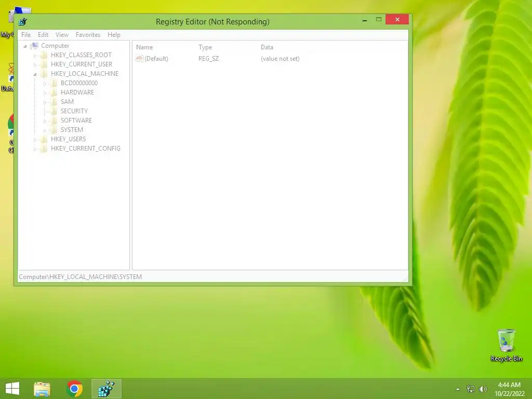532x399 pixels.
Task: Select the (Default) value name
Action: [156, 59]
